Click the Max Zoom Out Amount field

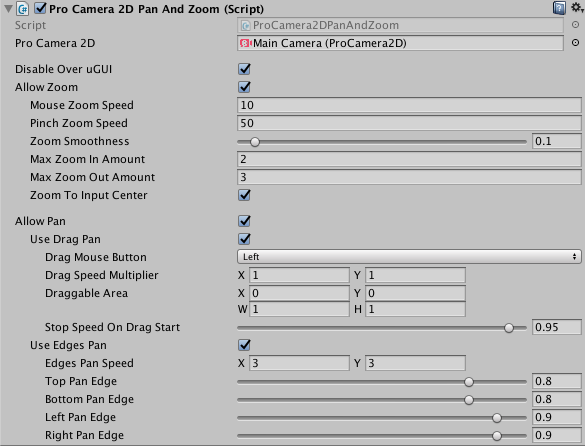(409, 177)
